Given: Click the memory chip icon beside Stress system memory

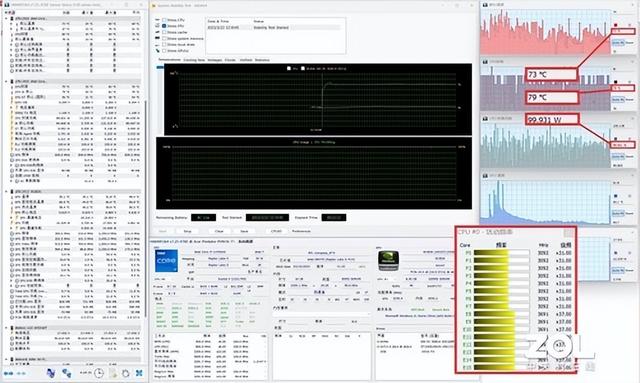Looking at the screenshot, I should [x=158, y=38].
